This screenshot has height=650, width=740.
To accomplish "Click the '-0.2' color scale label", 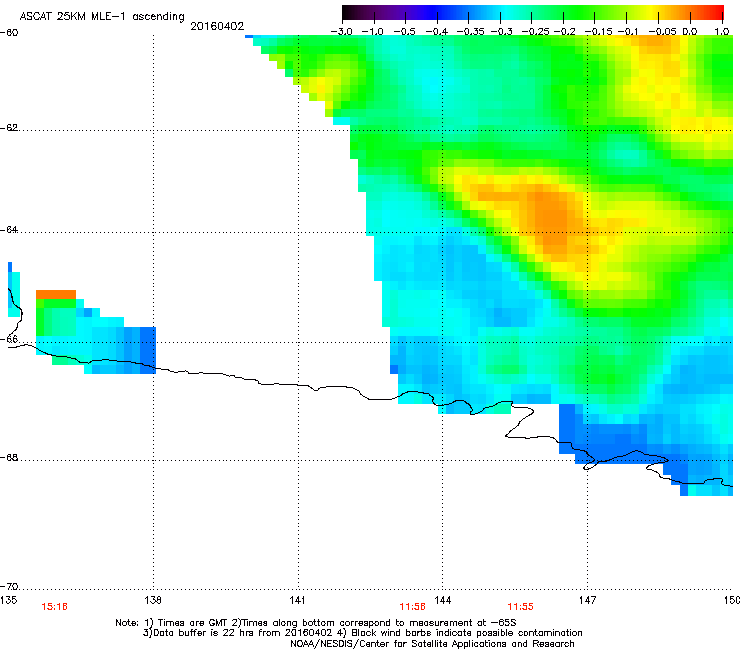I will pyautogui.click(x=564, y=32).
